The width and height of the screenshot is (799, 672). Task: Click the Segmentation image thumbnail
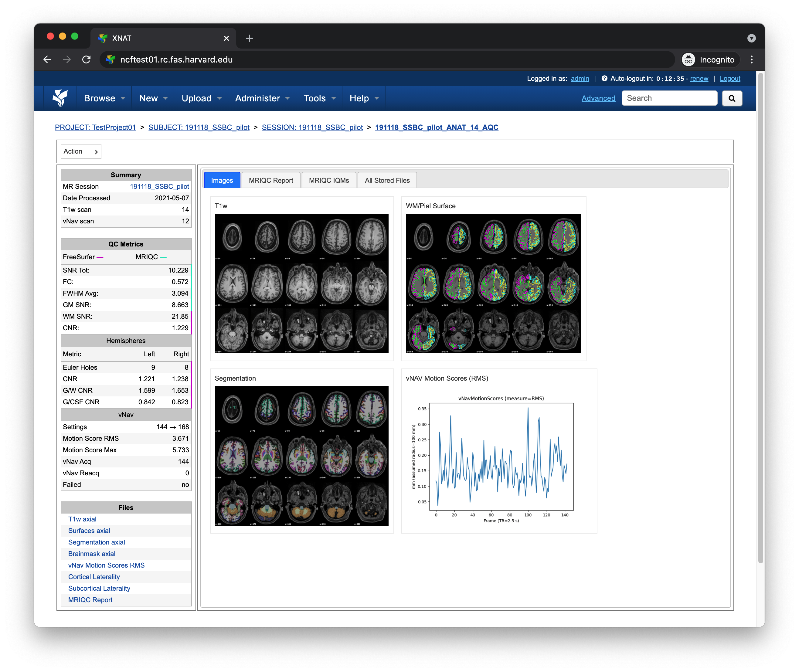(302, 456)
